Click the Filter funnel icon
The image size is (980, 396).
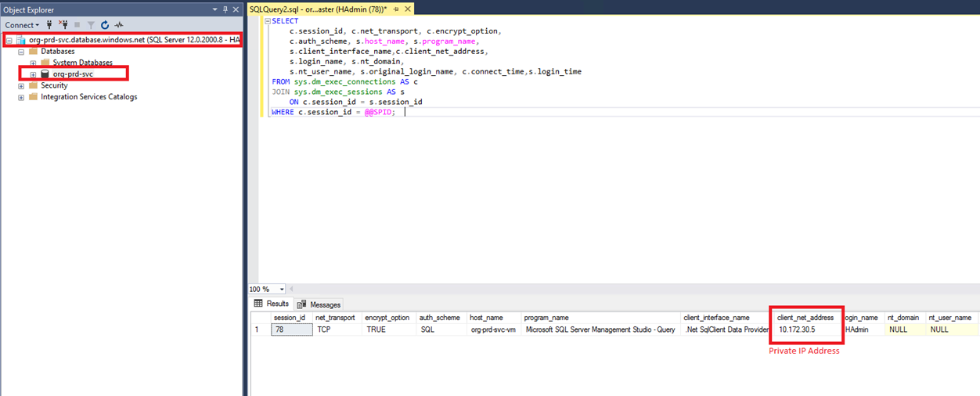click(x=91, y=25)
